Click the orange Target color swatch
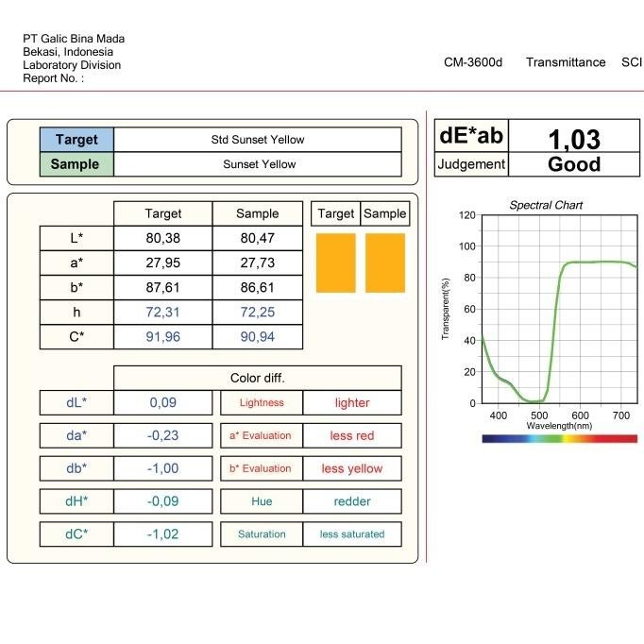This screenshot has height=644, width=644. [x=335, y=263]
